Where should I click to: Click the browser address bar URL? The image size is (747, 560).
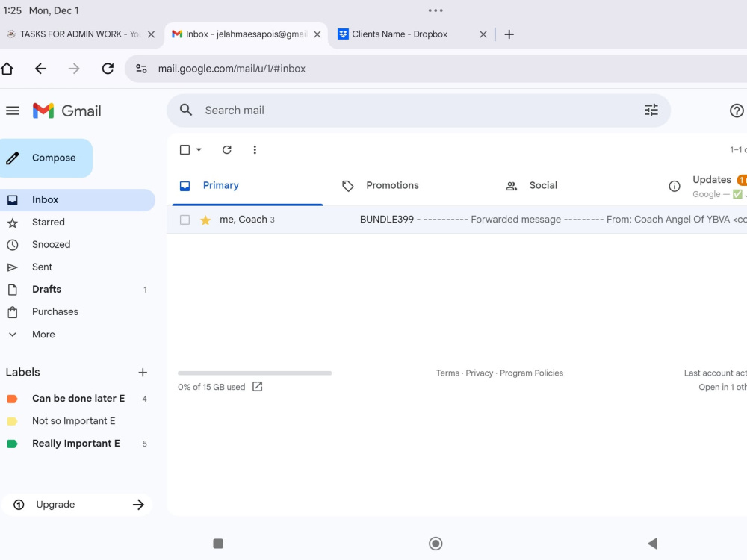coord(232,69)
